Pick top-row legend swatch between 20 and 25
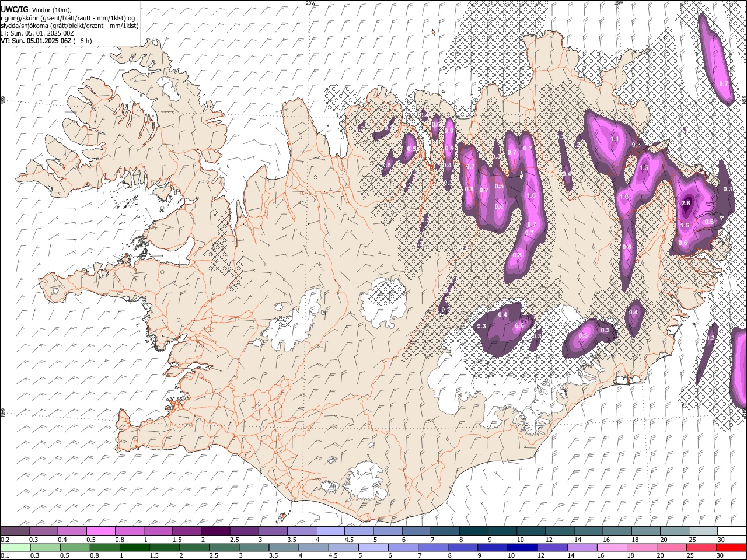Viewport: 747px width, 560px height. coord(675,531)
